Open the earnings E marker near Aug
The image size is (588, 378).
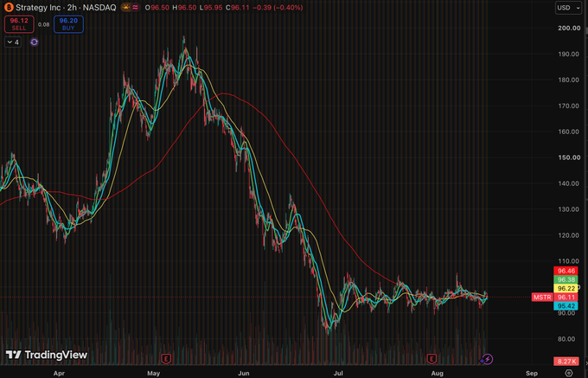432,359
